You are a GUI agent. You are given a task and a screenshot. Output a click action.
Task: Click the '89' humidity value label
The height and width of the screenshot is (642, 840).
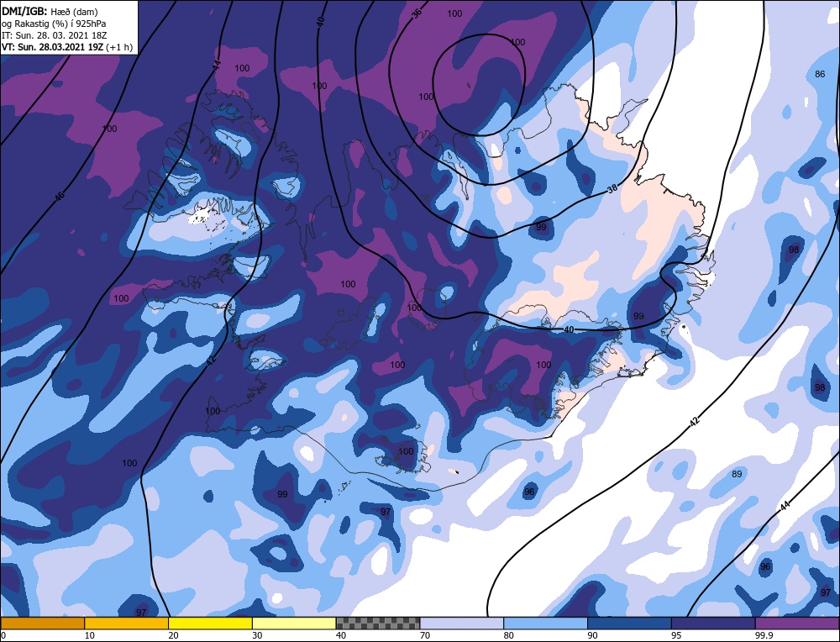[x=737, y=474]
